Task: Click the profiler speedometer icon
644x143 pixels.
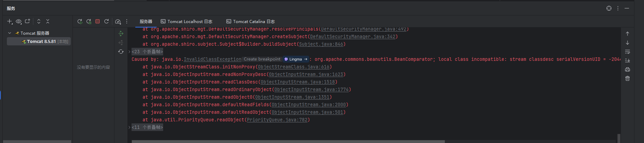Action: coord(118,21)
